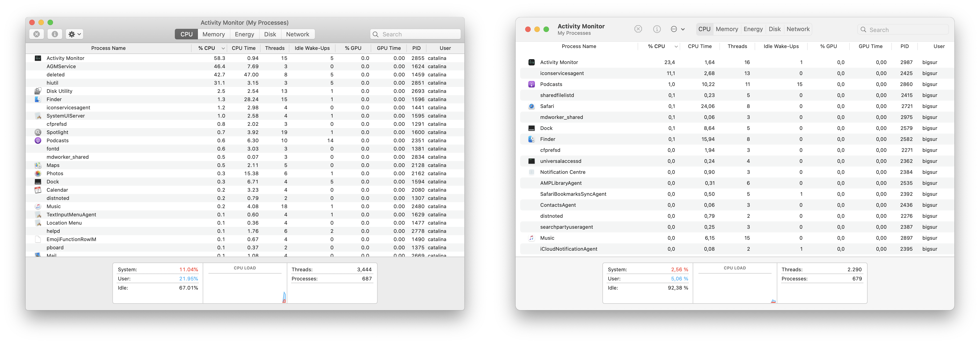The height and width of the screenshot is (344, 980).
Task: Toggle % CPU sort order in Catalina window
Action: point(210,48)
